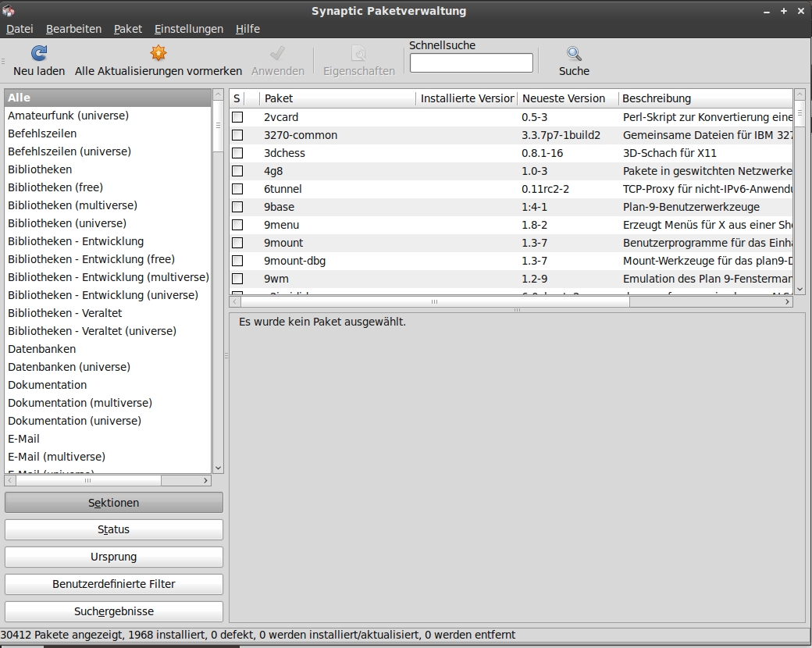
Task: Click Alle Aktualisierungen vormerken star icon
Action: tap(158, 53)
